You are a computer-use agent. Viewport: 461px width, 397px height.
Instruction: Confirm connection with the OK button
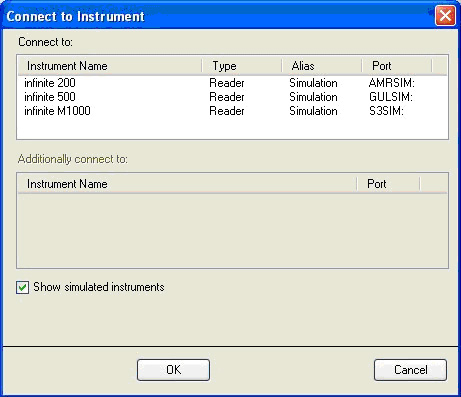pos(173,370)
